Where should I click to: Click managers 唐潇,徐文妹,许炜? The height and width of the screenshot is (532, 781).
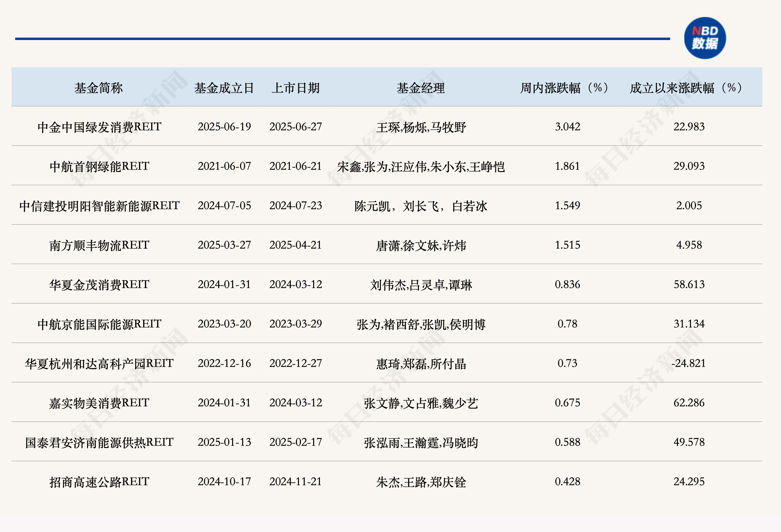(421, 245)
